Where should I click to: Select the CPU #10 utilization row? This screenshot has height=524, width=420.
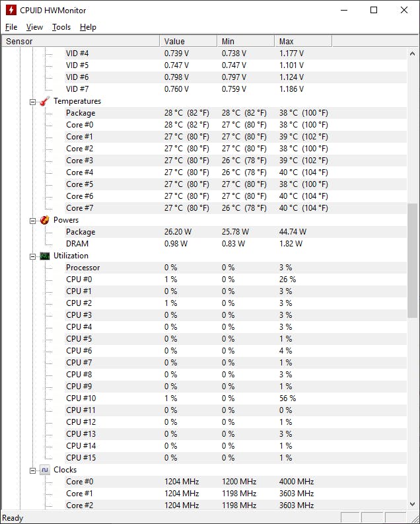click(x=81, y=398)
